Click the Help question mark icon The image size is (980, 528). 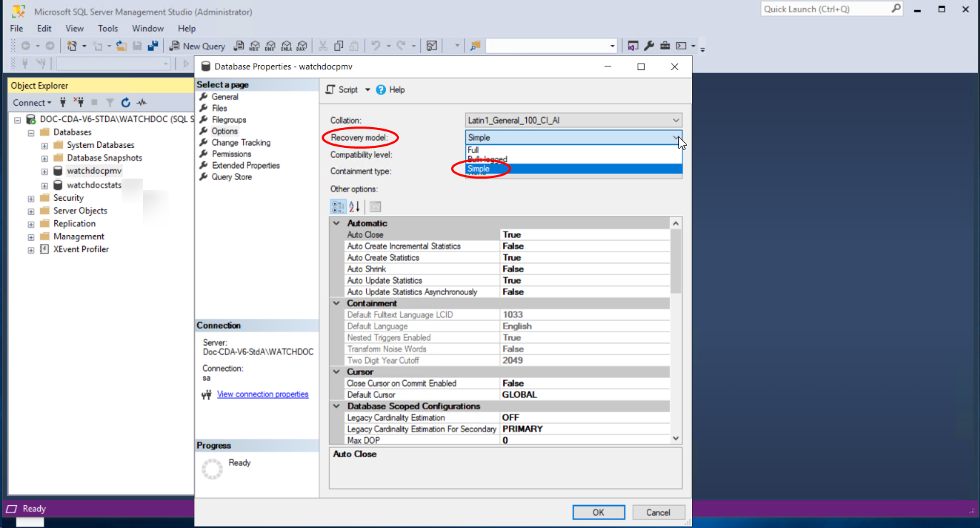click(x=381, y=90)
